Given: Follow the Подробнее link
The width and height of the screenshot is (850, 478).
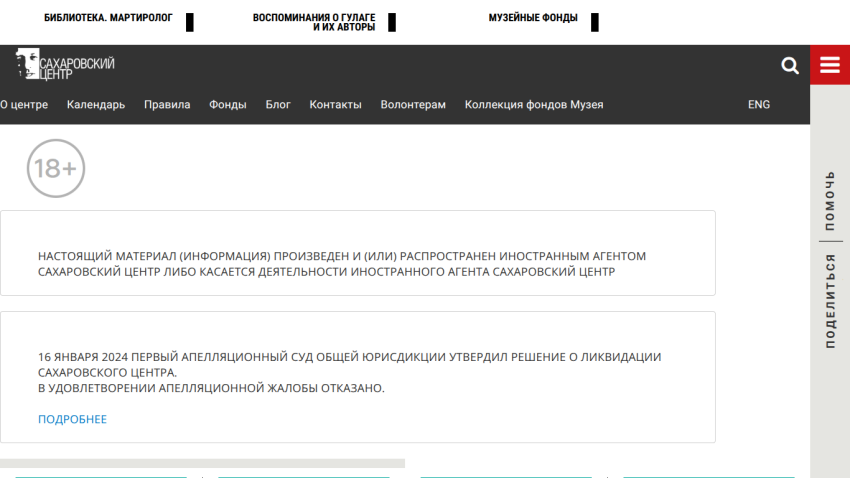Looking at the screenshot, I should tap(72, 419).
